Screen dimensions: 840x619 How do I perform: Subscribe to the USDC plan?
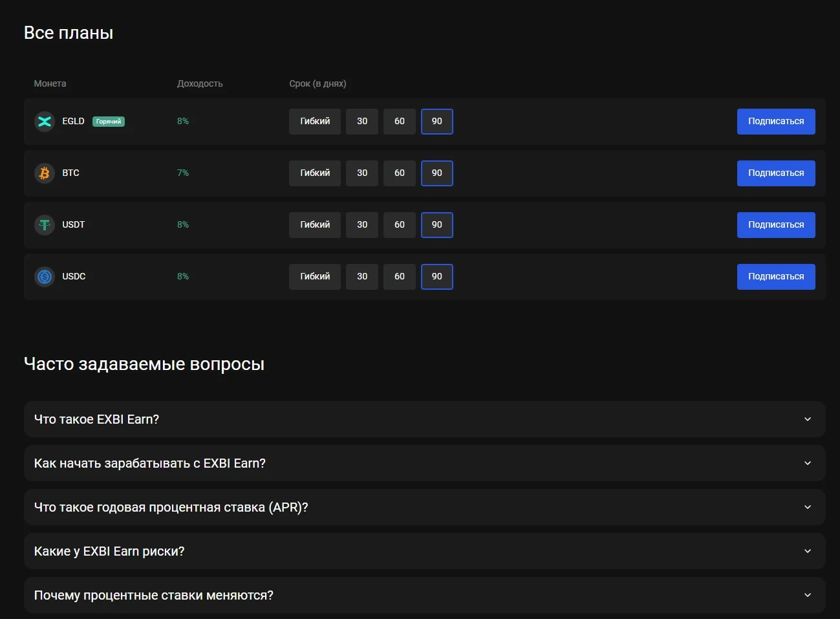click(776, 277)
